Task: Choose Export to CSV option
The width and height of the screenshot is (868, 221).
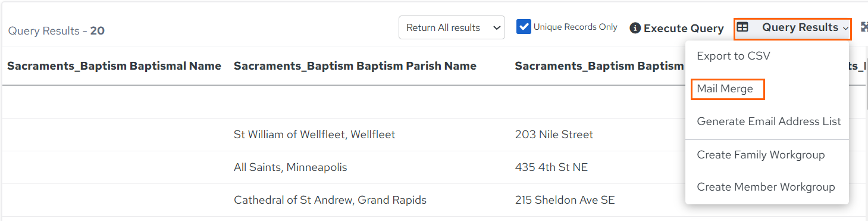Action: 734,56
